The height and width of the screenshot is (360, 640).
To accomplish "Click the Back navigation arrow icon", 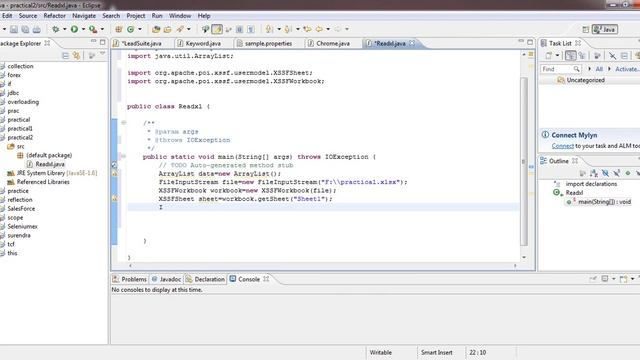I will [319, 29].
